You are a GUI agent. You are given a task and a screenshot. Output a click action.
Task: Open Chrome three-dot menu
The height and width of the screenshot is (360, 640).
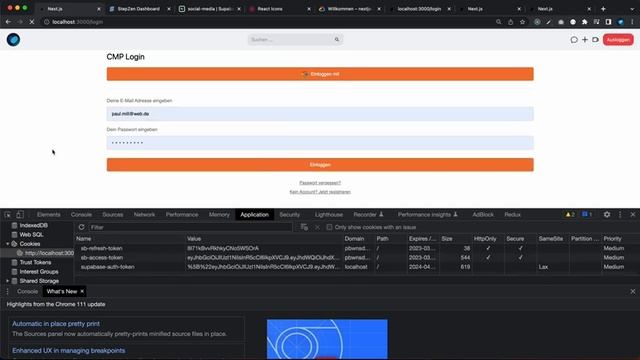coord(632,22)
